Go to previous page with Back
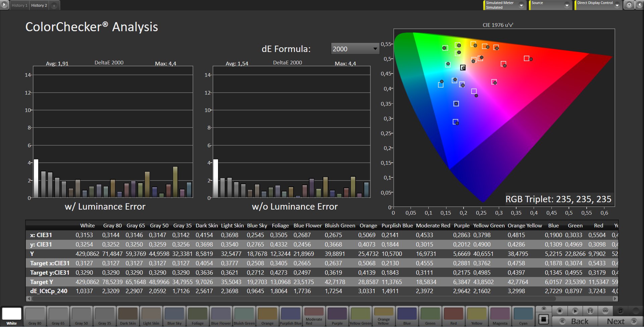 [575, 321]
